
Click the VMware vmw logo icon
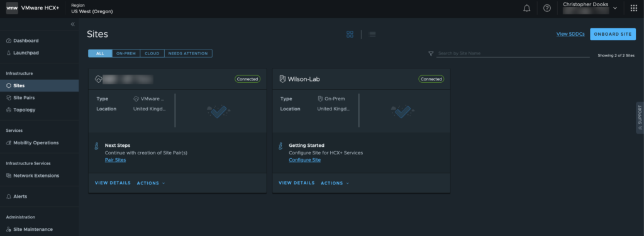tap(12, 8)
